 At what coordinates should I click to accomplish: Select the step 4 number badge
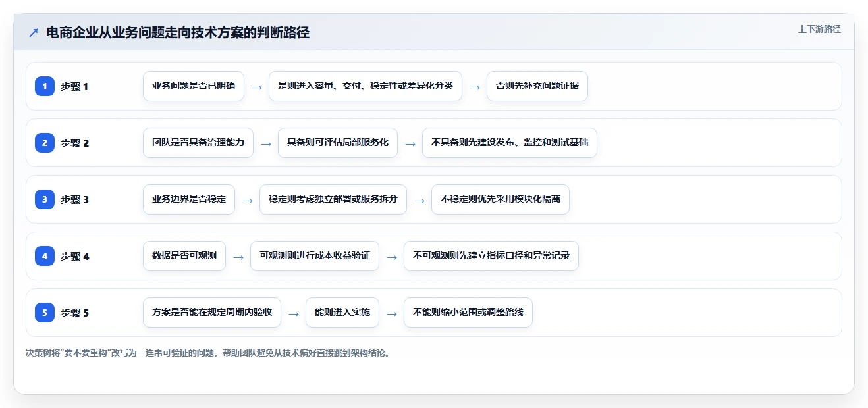click(45, 256)
